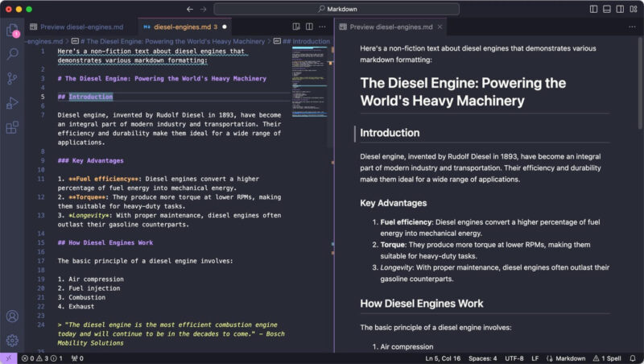This screenshot has height=364, width=644.
Task: Go to line via Ln 5, Col 16
Action: [443, 358]
